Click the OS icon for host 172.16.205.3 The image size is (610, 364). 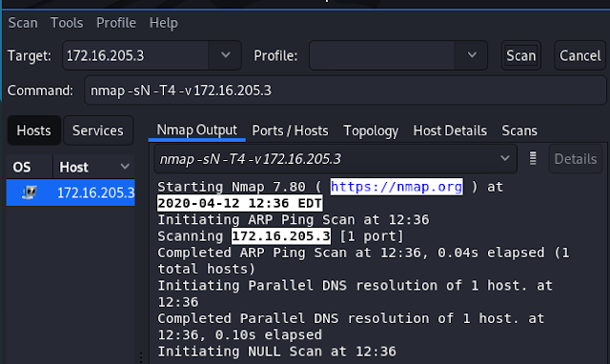coord(30,192)
